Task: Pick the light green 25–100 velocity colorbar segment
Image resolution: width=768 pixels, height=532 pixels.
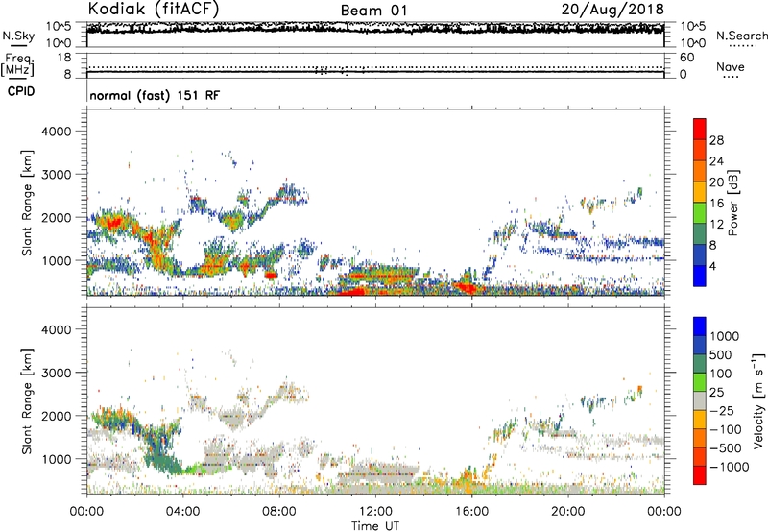Action: pyautogui.click(x=700, y=383)
